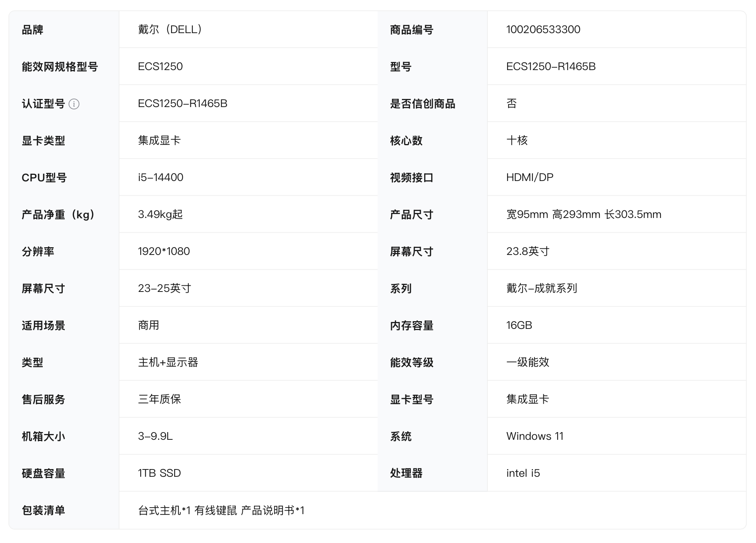756x543 pixels.
Task: Click the 处理器 value intel i5
Action: tap(523, 473)
